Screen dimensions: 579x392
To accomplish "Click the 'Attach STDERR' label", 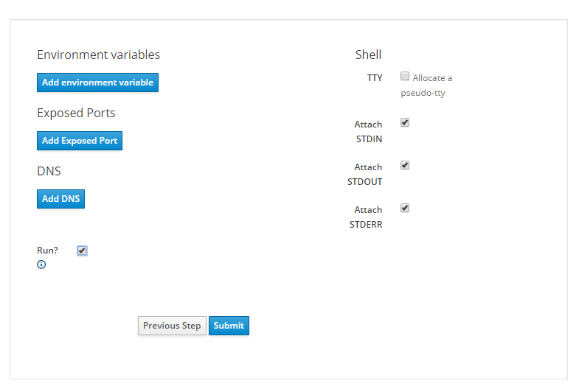I will click(366, 217).
